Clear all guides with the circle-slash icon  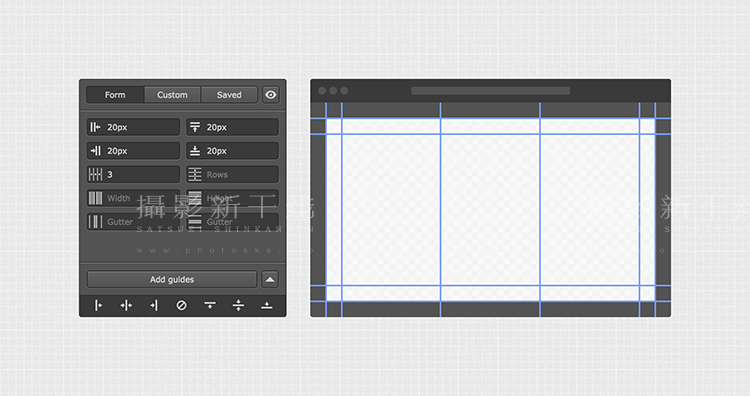pos(181,305)
